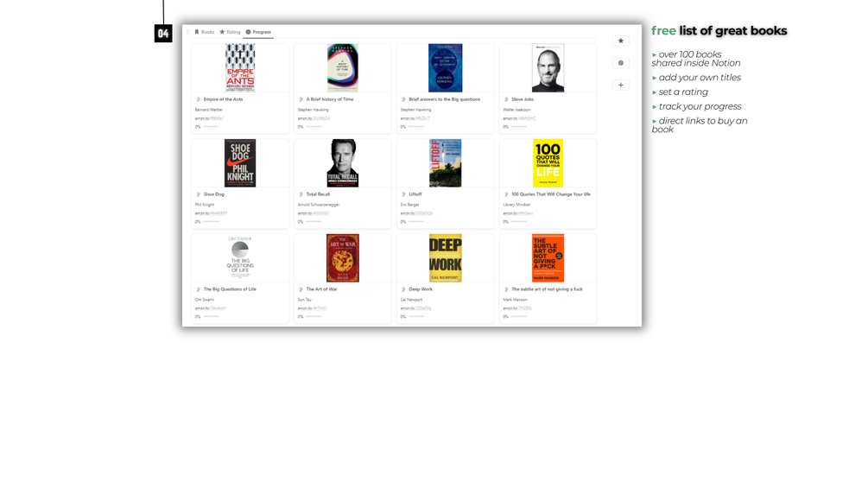This screenshot has height=488, width=868.
Task: Open the red Art of War cover
Action: pyautogui.click(x=343, y=258)
